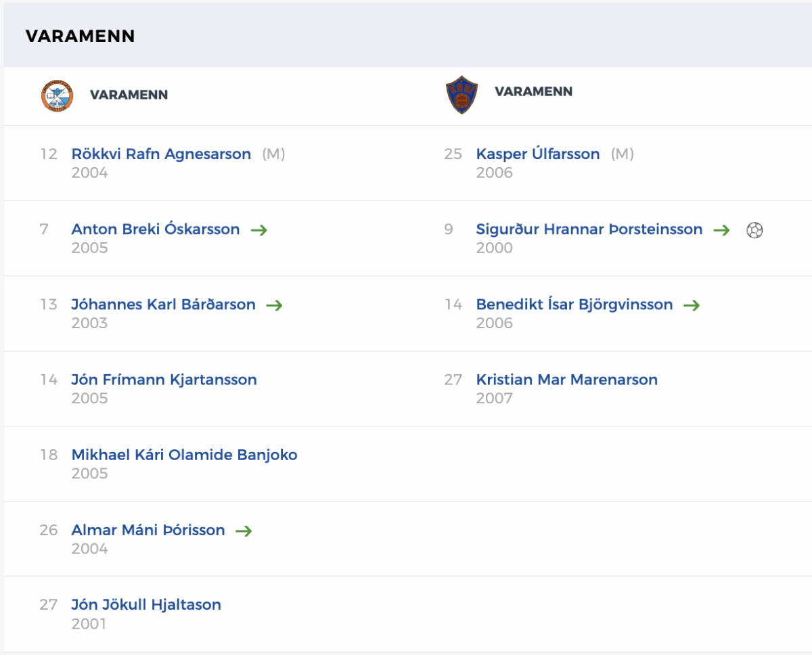Open Kristian Mar Marenarson player page
The width and height of the screenshot is (812, 655).
[x=567, y=380]
